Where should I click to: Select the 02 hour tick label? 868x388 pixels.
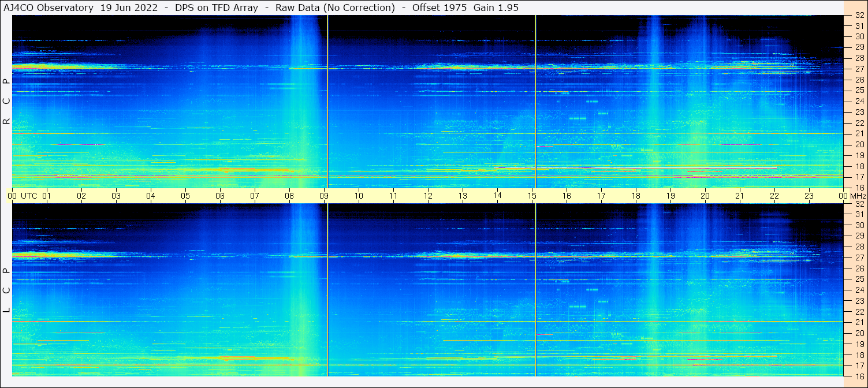pos(81,196)
